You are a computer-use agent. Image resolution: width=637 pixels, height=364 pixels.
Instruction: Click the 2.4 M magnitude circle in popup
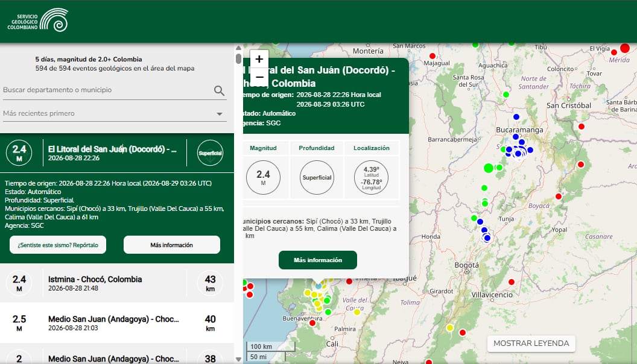point(263,177)
